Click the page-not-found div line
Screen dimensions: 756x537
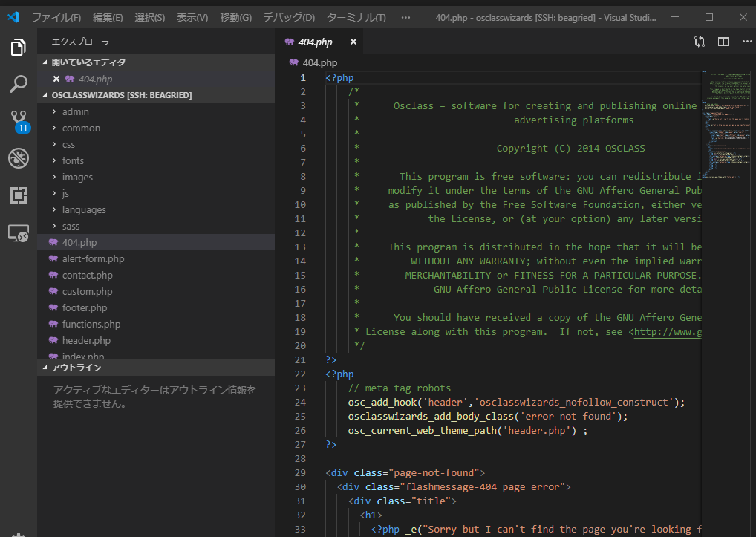(x=405, y=473)
